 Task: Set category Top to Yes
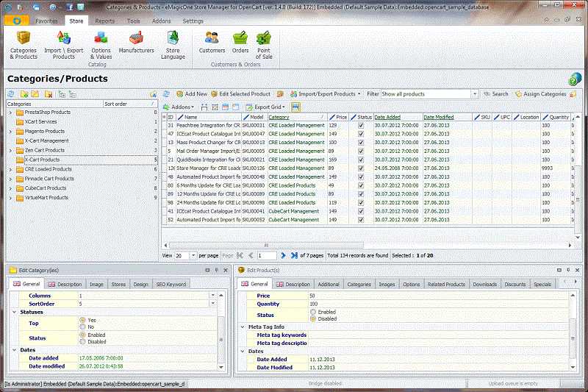pyautogui.click(x=82, y=320)
